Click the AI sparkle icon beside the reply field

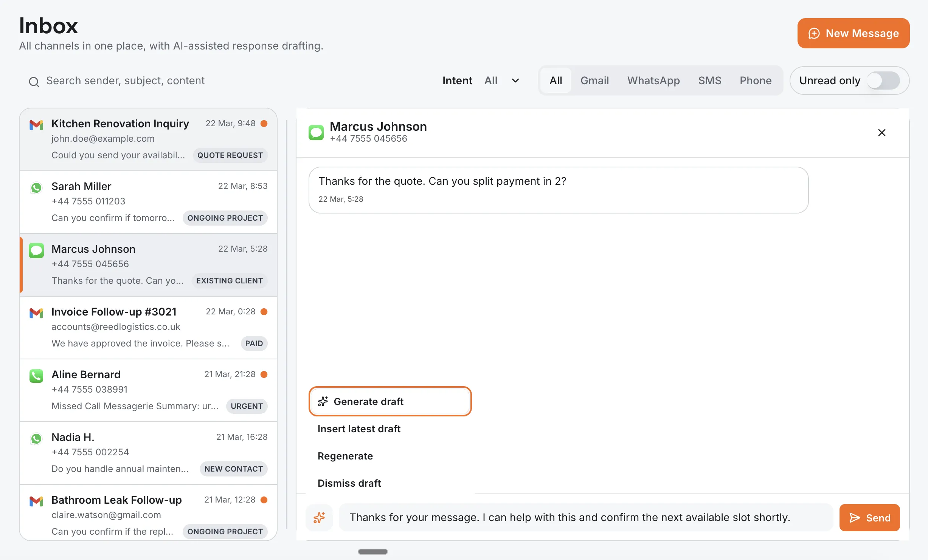320,517
